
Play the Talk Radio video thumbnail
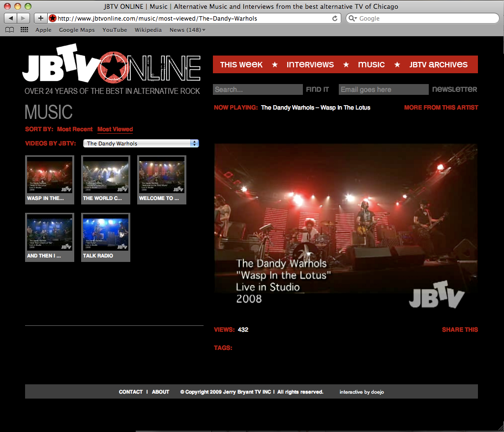coord(106,237)
